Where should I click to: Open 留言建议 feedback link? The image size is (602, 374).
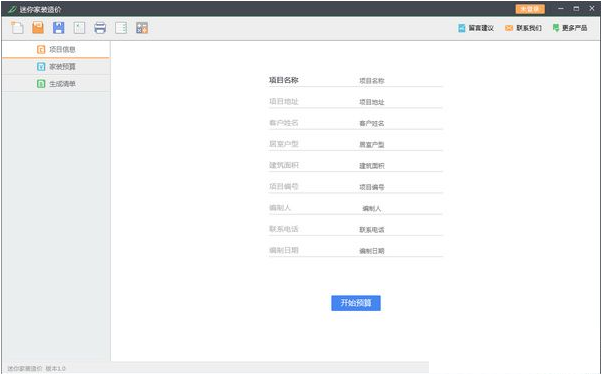(x=476, y=28)
